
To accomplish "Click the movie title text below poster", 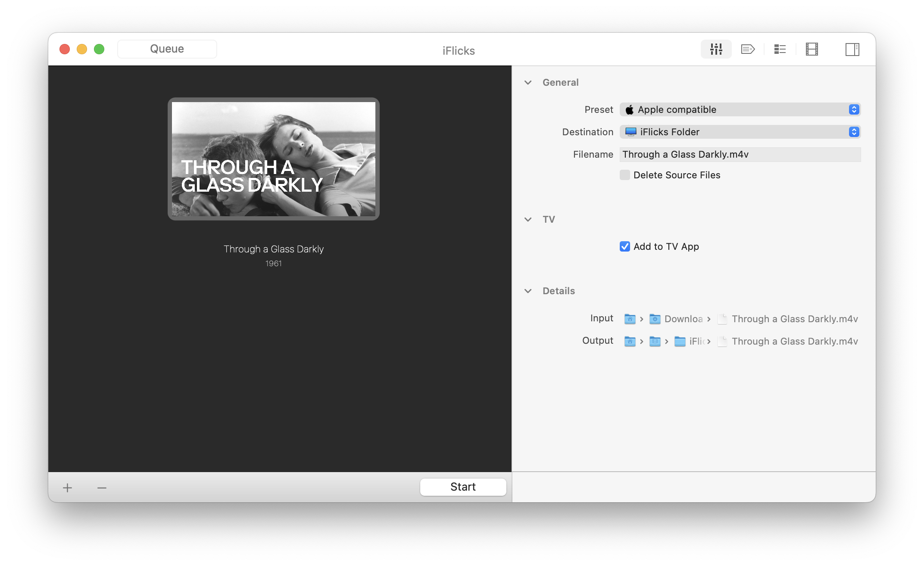I will 274,249.
